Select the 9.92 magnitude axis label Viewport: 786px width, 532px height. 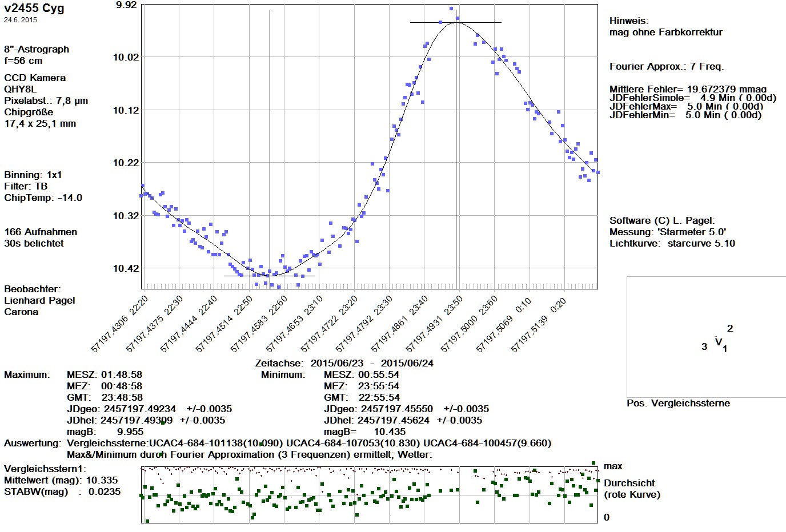click(x=126, y=5)
